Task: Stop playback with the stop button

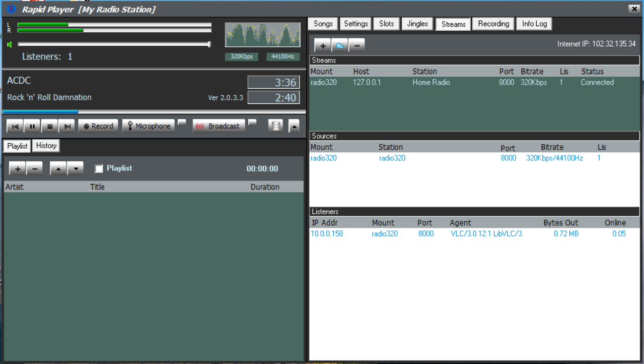Action: click(50, 127)
